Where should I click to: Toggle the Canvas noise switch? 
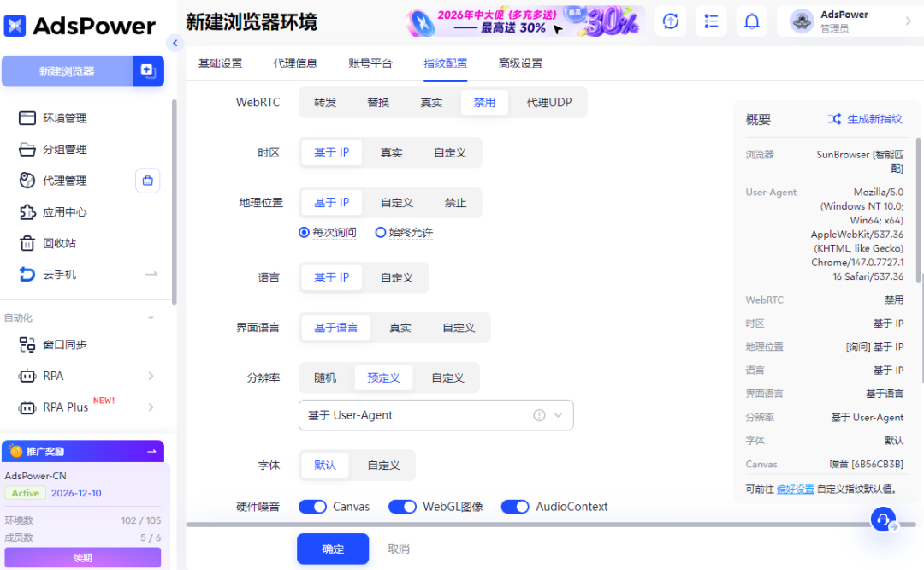tap(312, 507)
